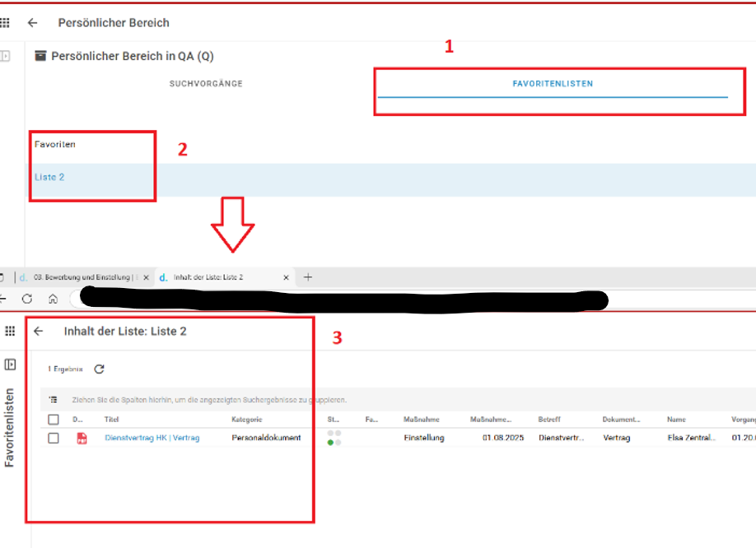Close the Inhalt der Liste browser tab
This screenshot has height=548, width=756.
pyautogui.click(x=287, y=277)
